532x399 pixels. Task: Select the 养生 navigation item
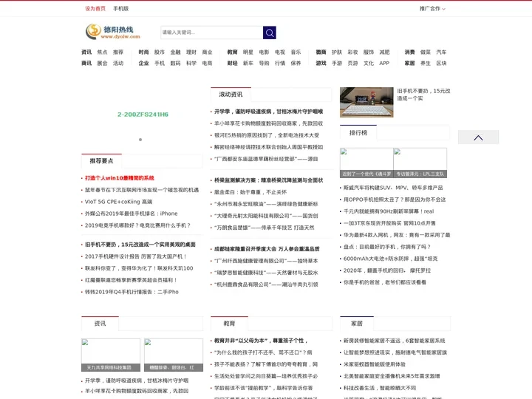point(426,63)
